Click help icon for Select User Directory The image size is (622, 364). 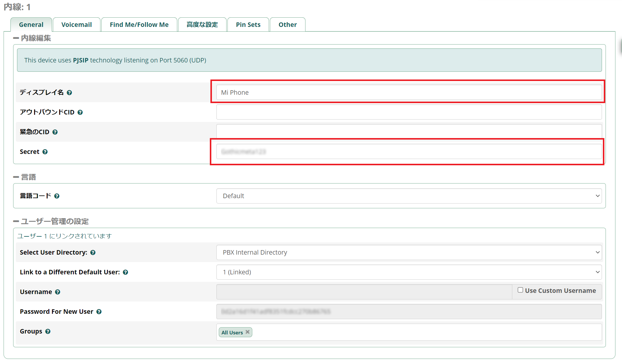point(93,253)
